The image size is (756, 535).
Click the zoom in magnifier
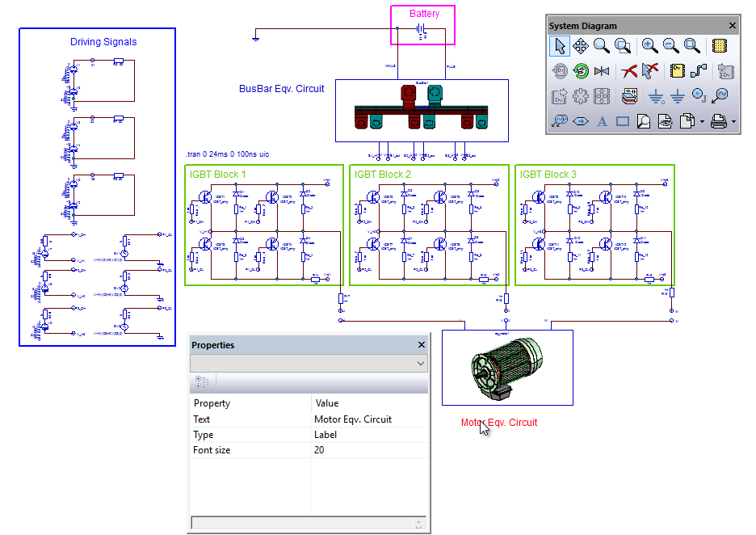pyautogui.click(x=649, y=46)
